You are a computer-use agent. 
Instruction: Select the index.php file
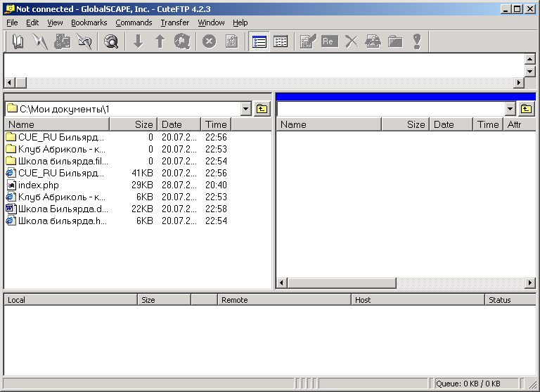33,185
